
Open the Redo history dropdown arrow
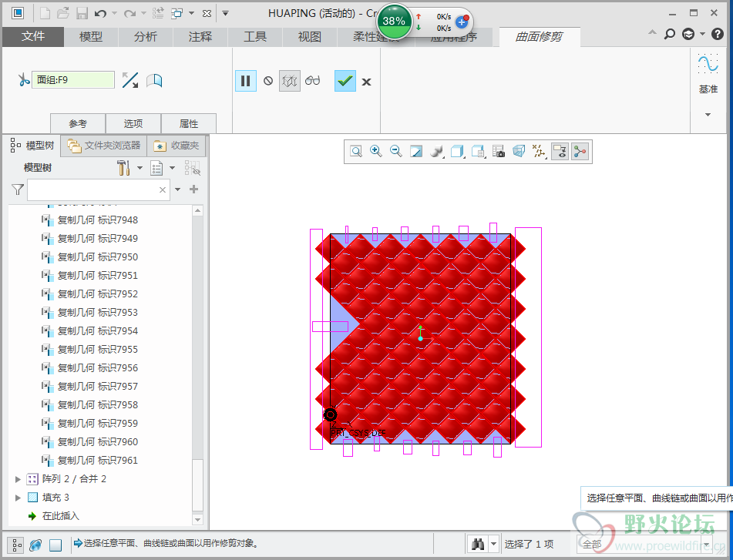[143, 13]
